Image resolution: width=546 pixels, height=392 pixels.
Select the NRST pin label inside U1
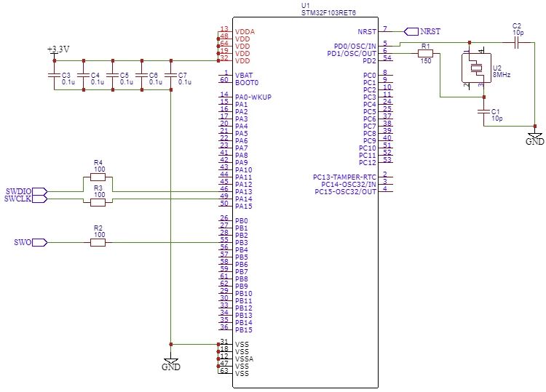[x=367, y=32]
